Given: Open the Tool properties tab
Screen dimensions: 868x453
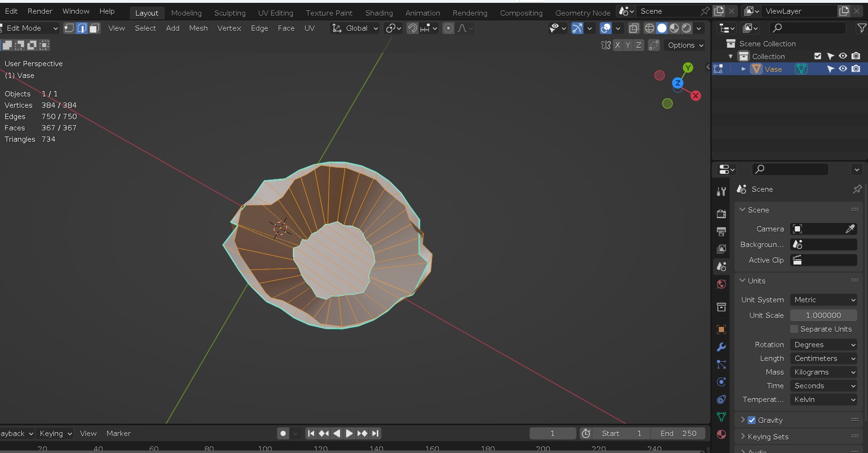Looking at the screenshot, I should pyautogui.click(x=721, y=191).
